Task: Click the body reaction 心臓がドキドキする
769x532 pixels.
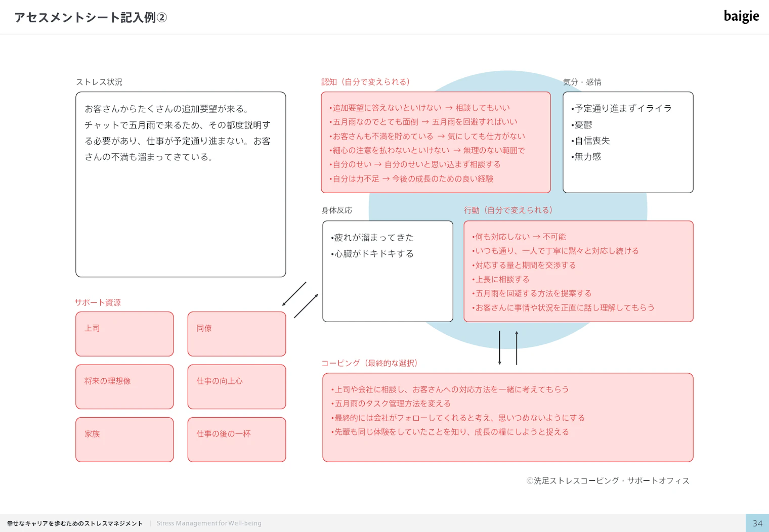Action: (x=372, y=254)
